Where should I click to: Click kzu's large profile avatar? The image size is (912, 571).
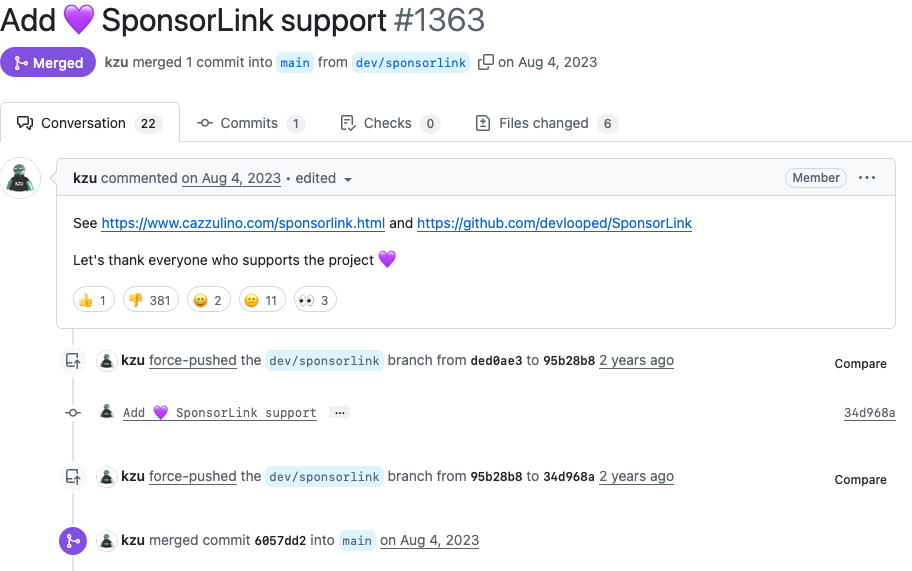[x=21, y=178]
